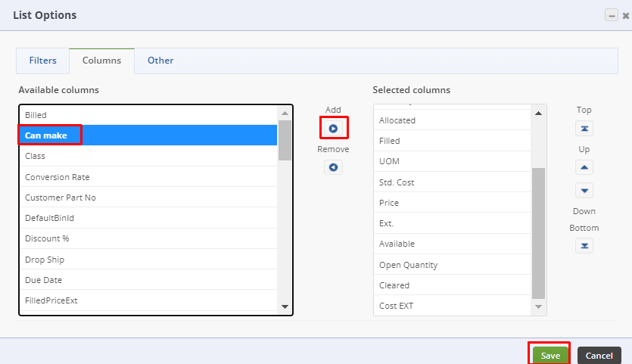Close the List Options dialog
This screenshot has height=364, width=632.
tap(624, 15)
